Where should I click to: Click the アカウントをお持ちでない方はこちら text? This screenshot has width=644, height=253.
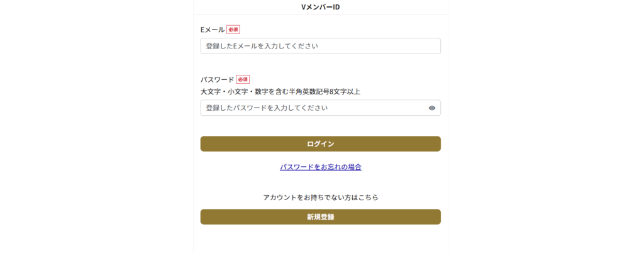tap(320, 198)
